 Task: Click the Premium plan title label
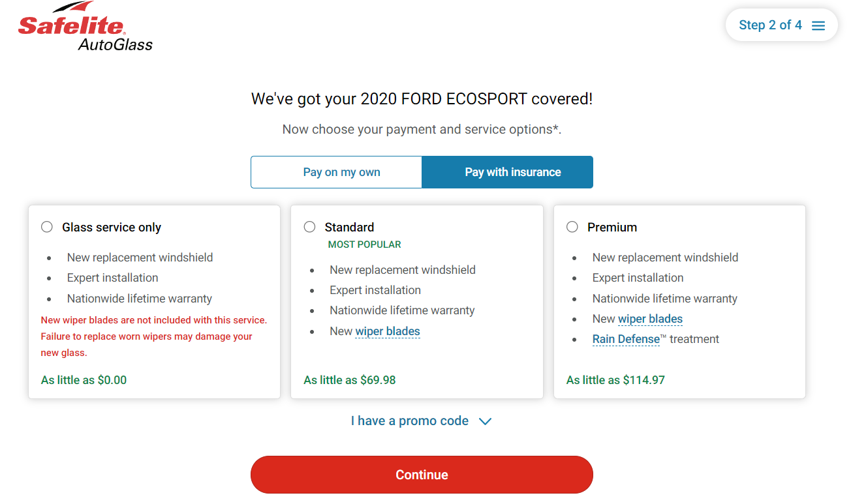coord(612,227)
